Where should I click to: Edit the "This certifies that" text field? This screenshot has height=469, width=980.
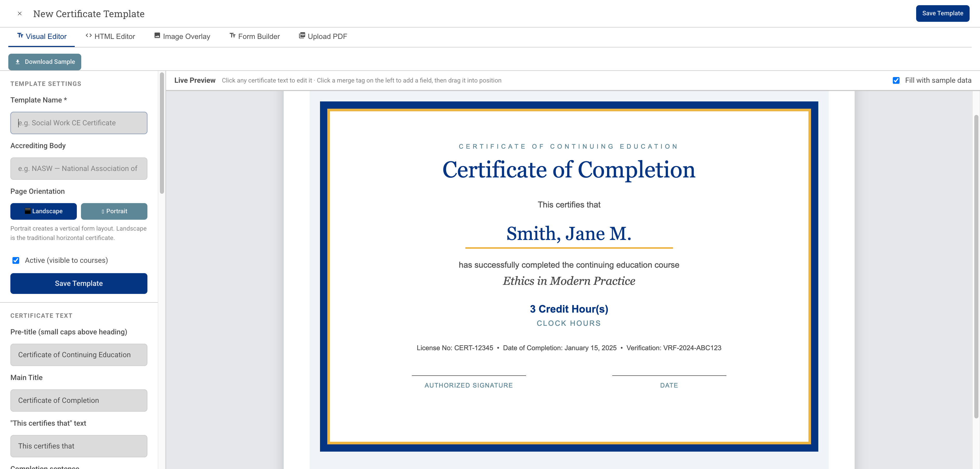coord(79,446)
